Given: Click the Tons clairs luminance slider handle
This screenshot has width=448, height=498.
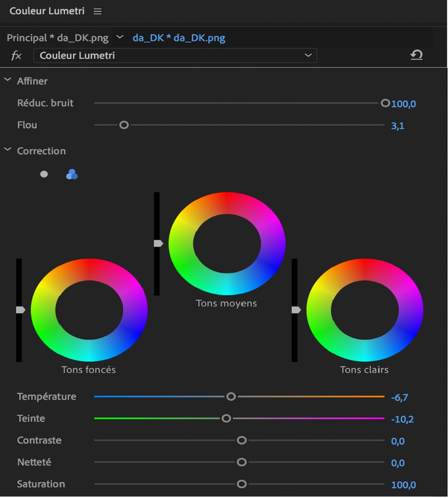Looking at the screenshot, I should 296,310.
